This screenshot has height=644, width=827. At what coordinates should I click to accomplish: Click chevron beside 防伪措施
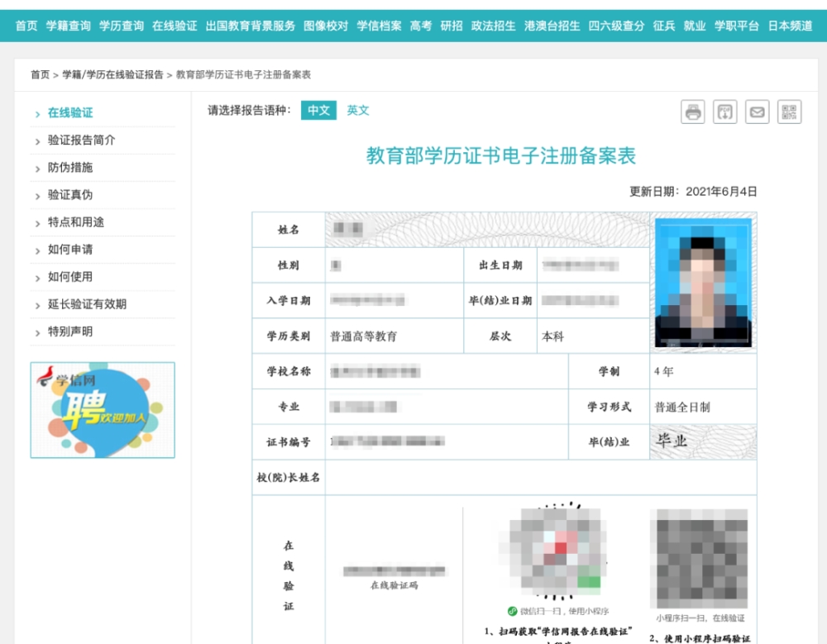(37, 169)
